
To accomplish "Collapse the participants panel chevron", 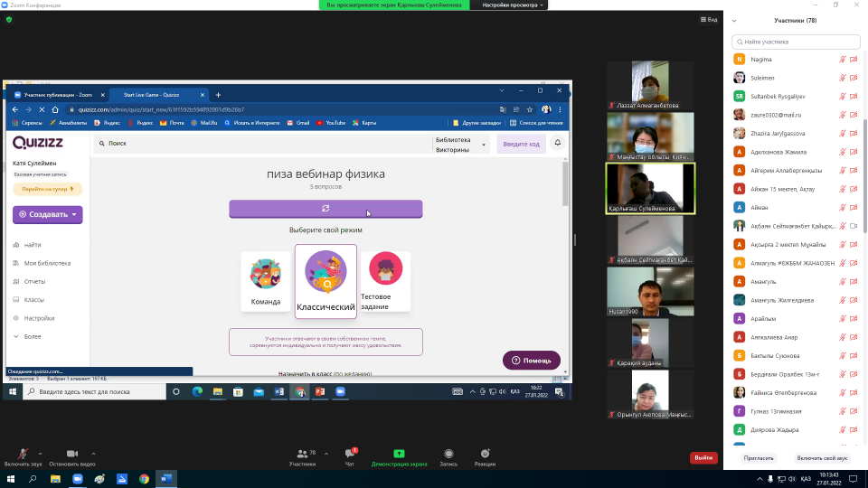I will [734, 21].
